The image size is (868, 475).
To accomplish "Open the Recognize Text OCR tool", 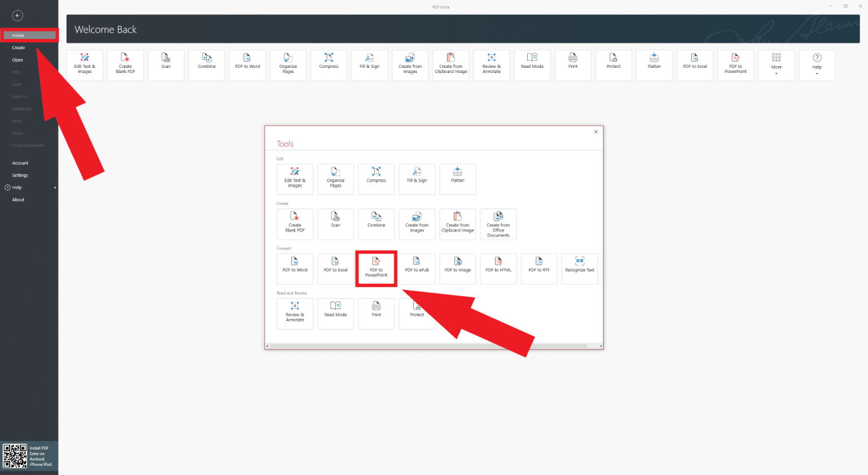I will tap(579, 269).
